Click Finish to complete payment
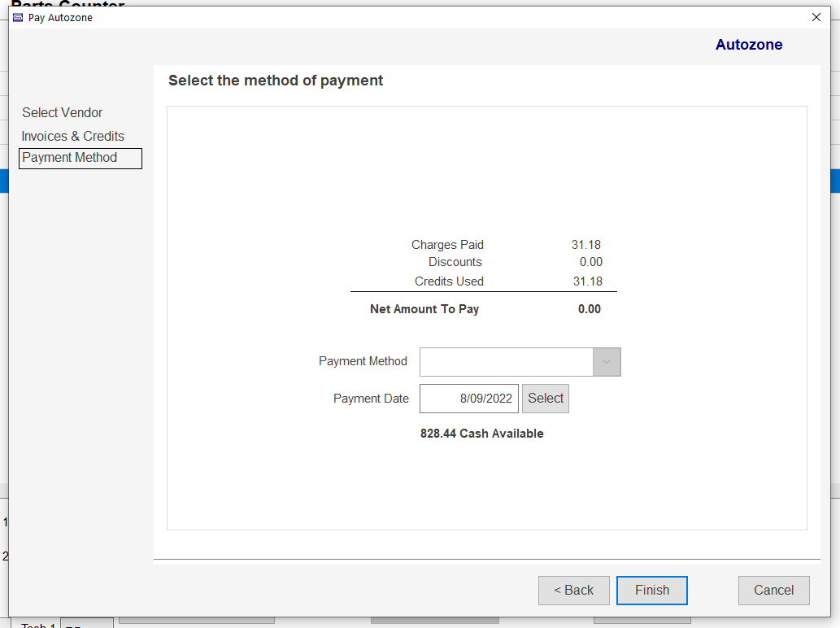 [652, 590]
